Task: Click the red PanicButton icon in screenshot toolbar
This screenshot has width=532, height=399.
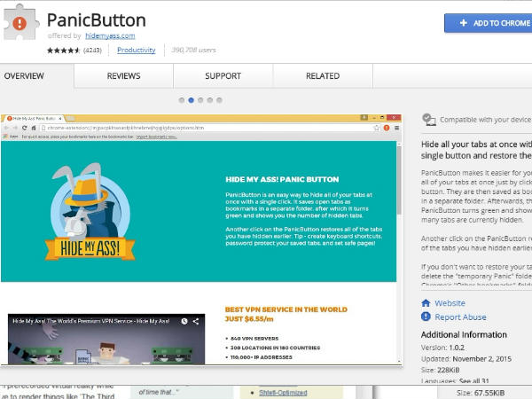Action: 387,128
